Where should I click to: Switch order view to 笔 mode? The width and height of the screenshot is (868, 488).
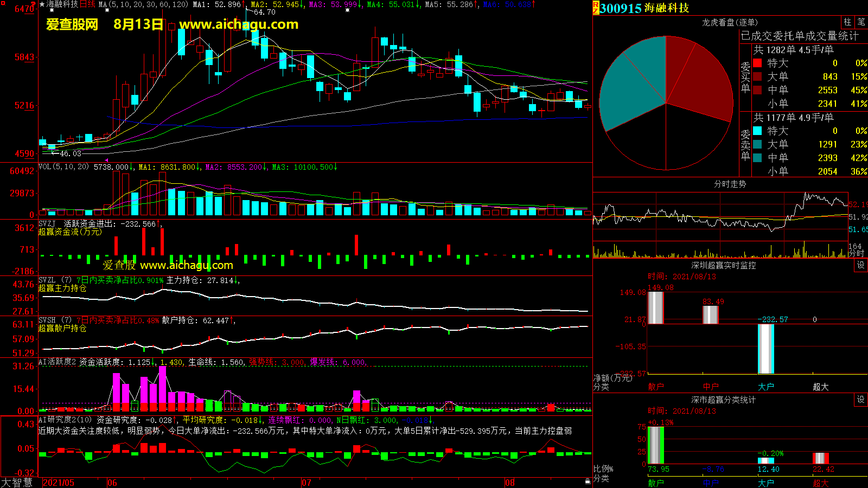(861, 22)
